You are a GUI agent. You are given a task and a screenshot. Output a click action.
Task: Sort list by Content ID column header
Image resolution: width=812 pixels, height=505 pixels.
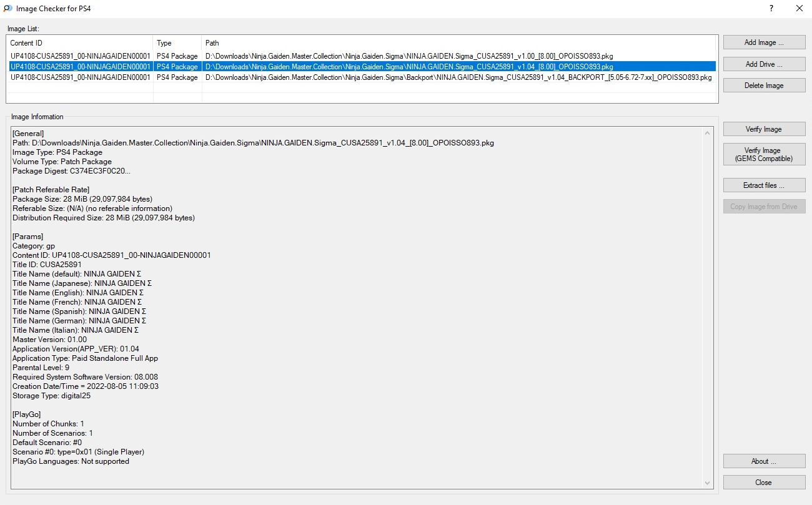79,43
